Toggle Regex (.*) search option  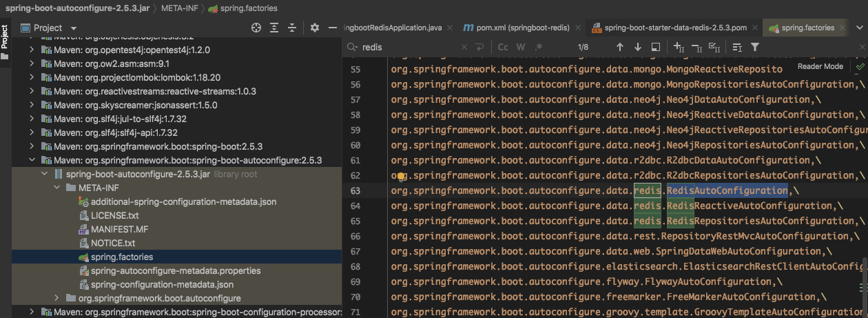[538, 47]
